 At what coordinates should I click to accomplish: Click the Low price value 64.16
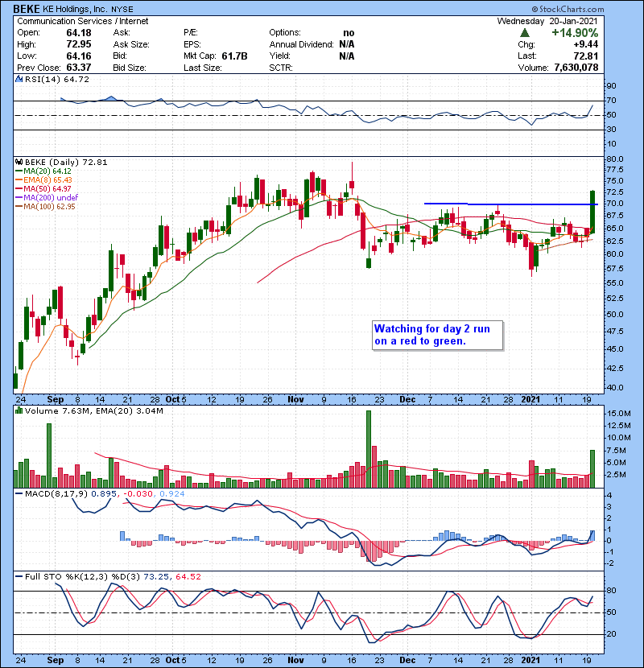click(79, 56)
